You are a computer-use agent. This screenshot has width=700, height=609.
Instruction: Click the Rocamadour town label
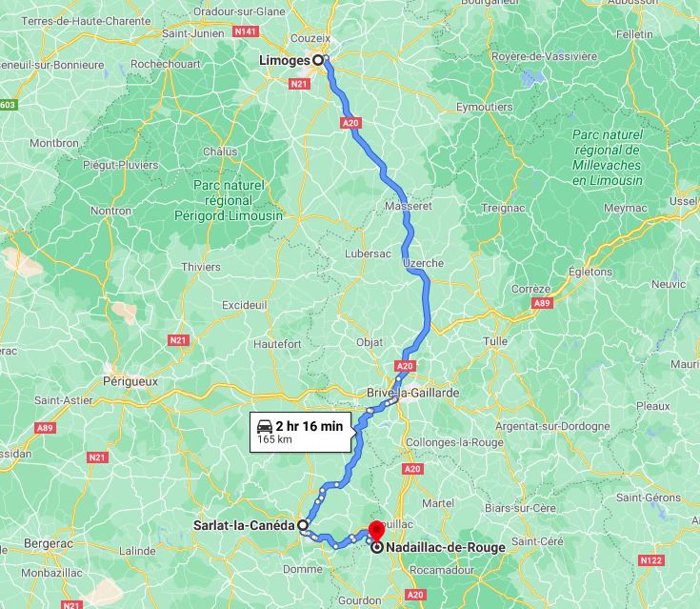point(442,570)
